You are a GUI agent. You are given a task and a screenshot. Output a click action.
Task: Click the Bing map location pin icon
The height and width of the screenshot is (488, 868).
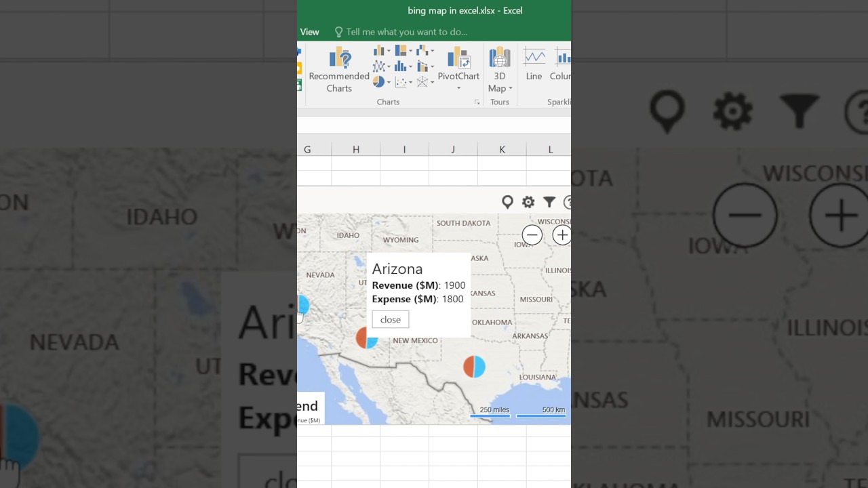point(507,202)
